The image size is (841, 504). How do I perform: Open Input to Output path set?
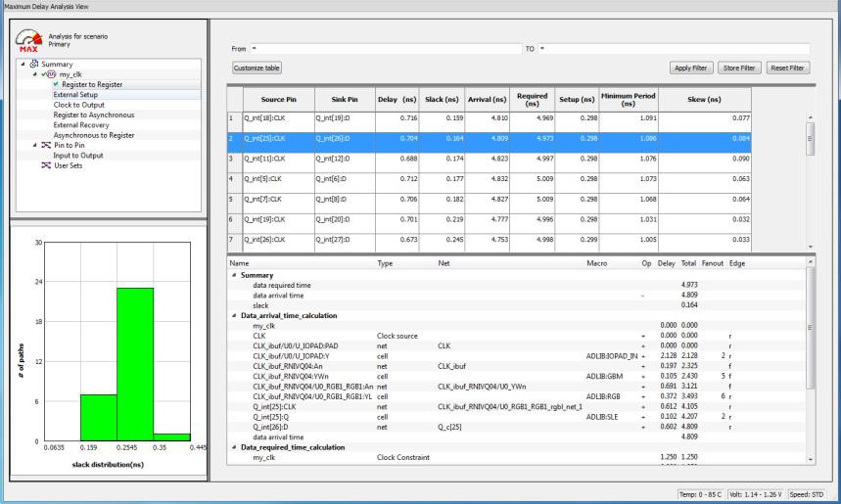pyautogui.click(x=78, y=155)
